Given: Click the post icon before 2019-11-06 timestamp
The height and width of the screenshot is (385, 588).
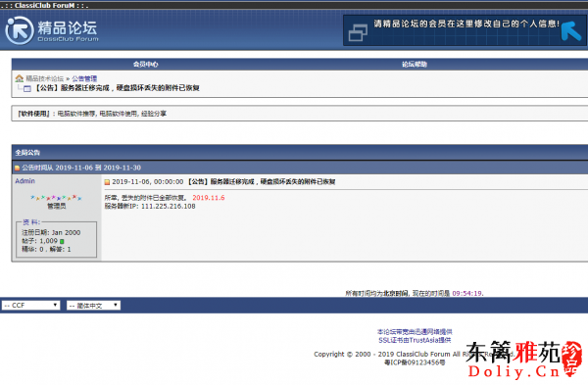Looking at the screenshot, I should (x=107, y=182).
